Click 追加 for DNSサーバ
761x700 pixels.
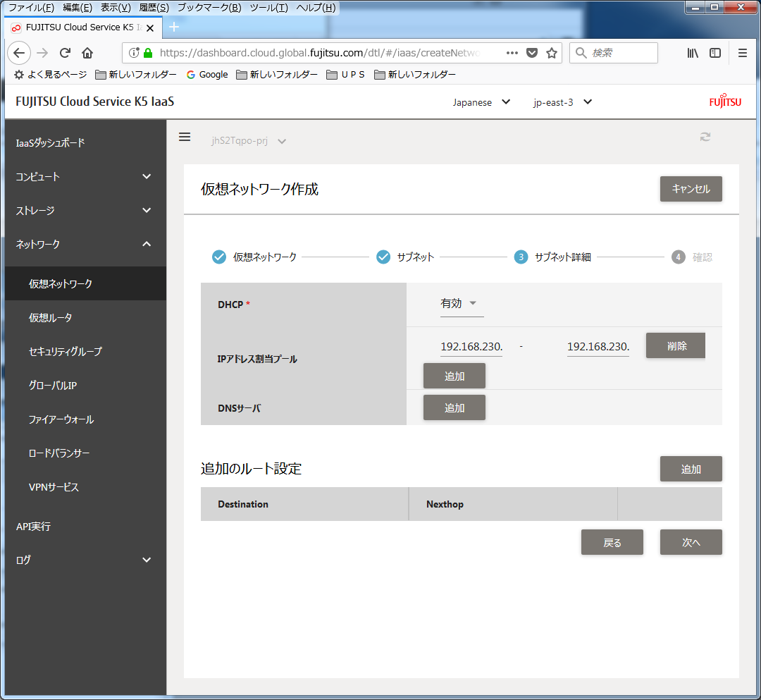454,407
